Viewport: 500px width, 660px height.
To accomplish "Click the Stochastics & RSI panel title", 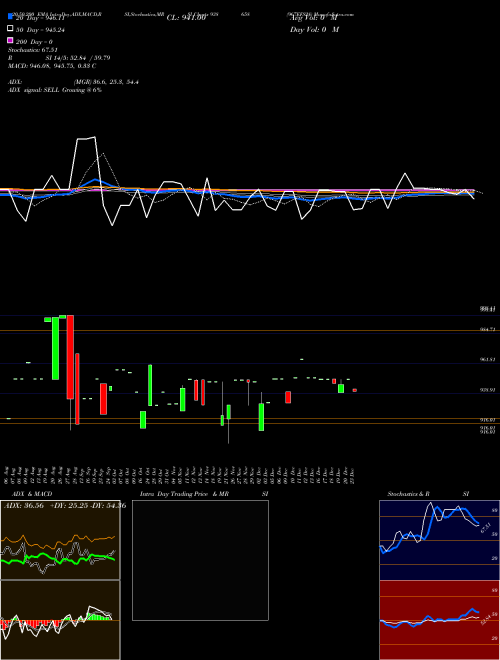I will click(x=428, y=494).
